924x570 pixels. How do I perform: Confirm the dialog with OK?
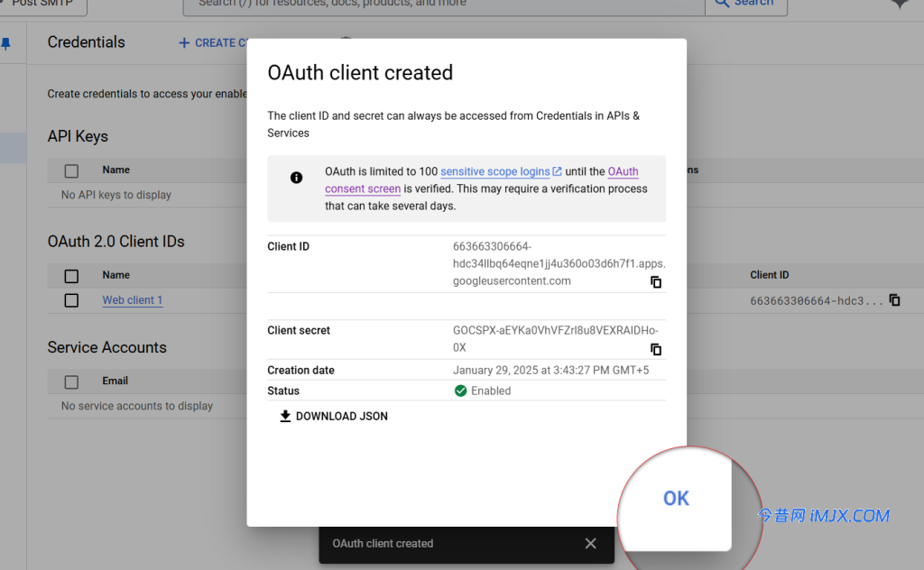coord(676,498)
